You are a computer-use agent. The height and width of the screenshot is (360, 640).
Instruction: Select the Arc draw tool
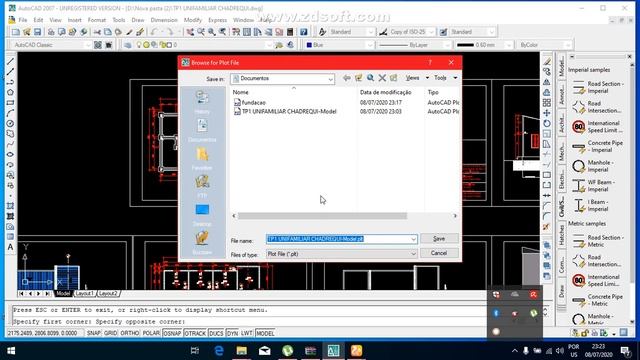pos(10,113)
